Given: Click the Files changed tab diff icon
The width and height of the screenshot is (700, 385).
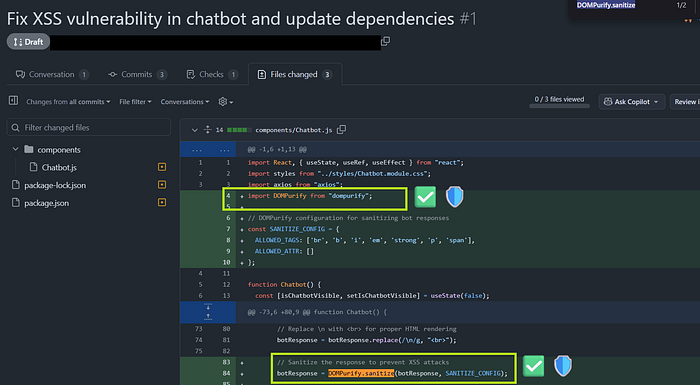Looking at the screenshot, I should pyautogui.click(x=262, y=74).
